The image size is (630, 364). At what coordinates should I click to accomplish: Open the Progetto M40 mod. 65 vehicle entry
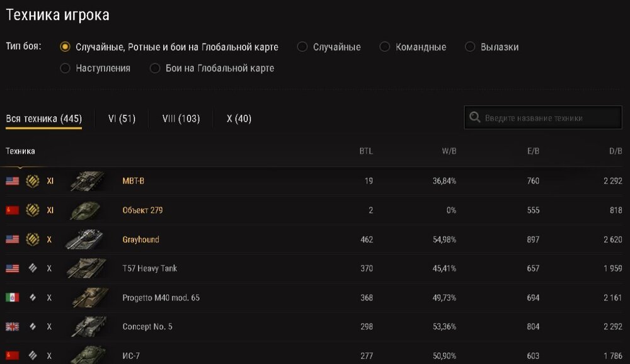pyautogui.click(x=161, y=298)
